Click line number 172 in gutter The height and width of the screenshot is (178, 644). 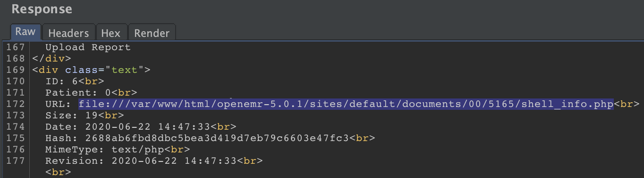pos(15,104)
